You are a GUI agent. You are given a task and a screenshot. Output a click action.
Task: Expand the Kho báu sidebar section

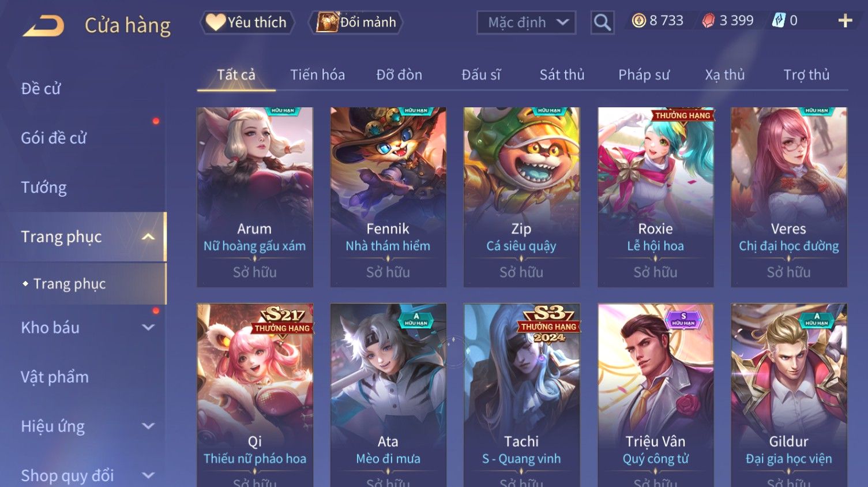click(148, 328)
